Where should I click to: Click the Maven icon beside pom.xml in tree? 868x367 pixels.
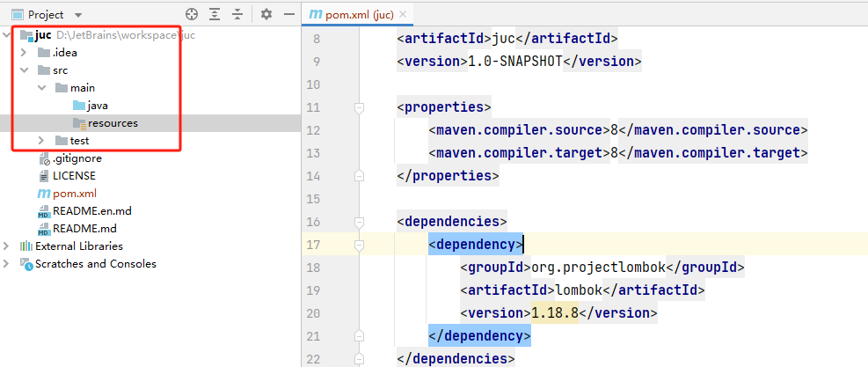(43, 194)
